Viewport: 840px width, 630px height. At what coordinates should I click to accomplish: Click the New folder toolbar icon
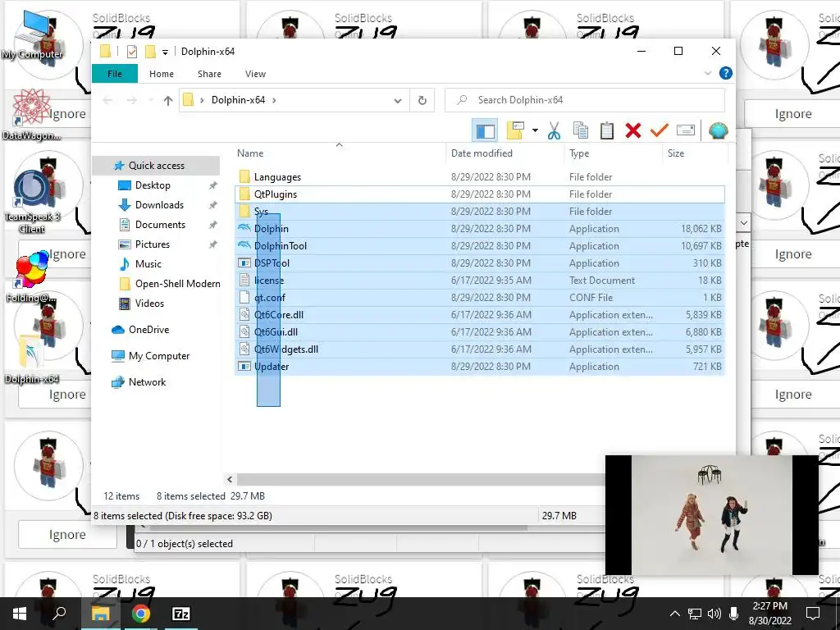tap(515, 130)
